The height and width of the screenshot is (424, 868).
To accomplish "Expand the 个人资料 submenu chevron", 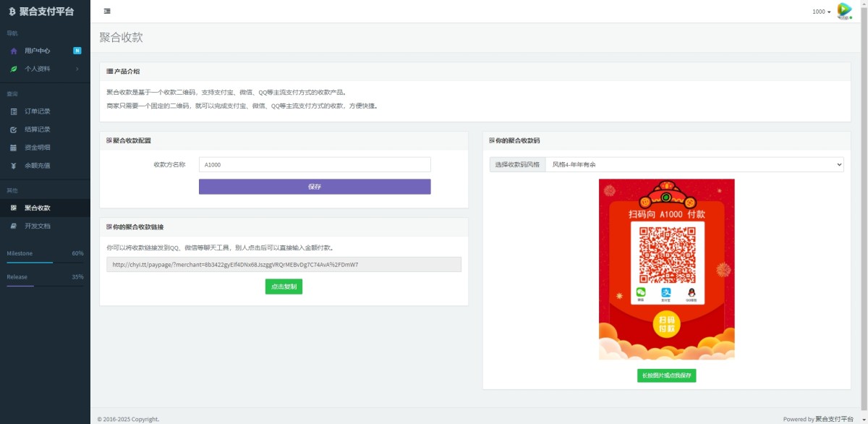I will tap(77, 69).
